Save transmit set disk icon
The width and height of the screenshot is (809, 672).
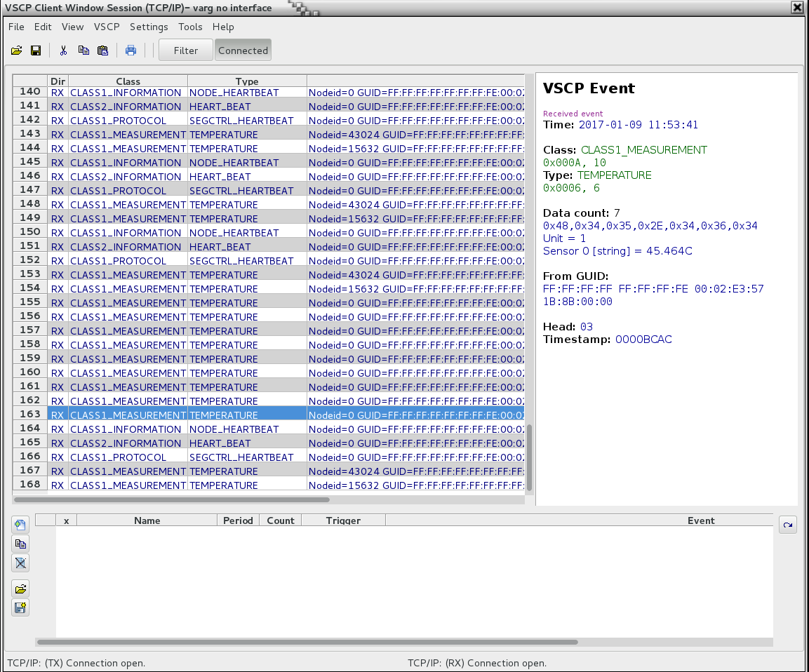click(20, 608)
